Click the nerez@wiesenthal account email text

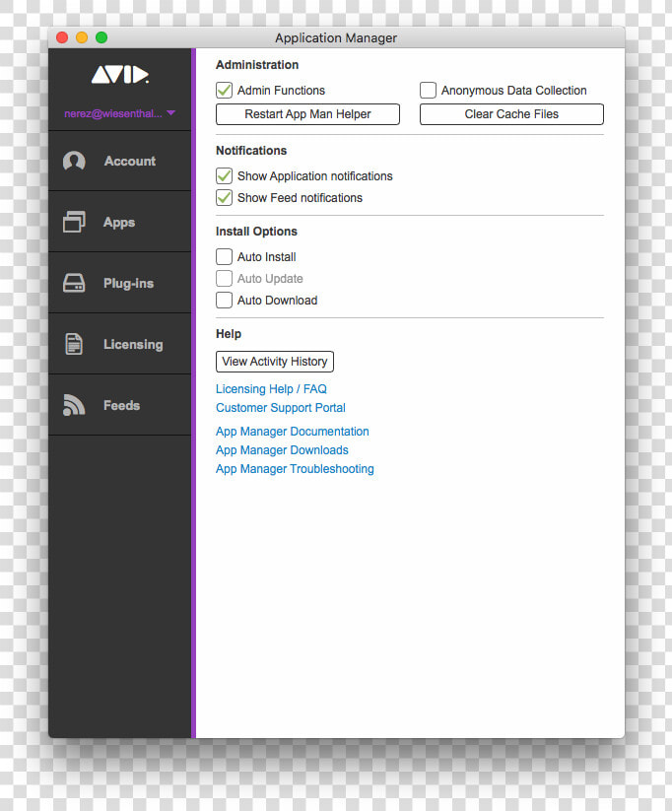[x=112, y=113]
